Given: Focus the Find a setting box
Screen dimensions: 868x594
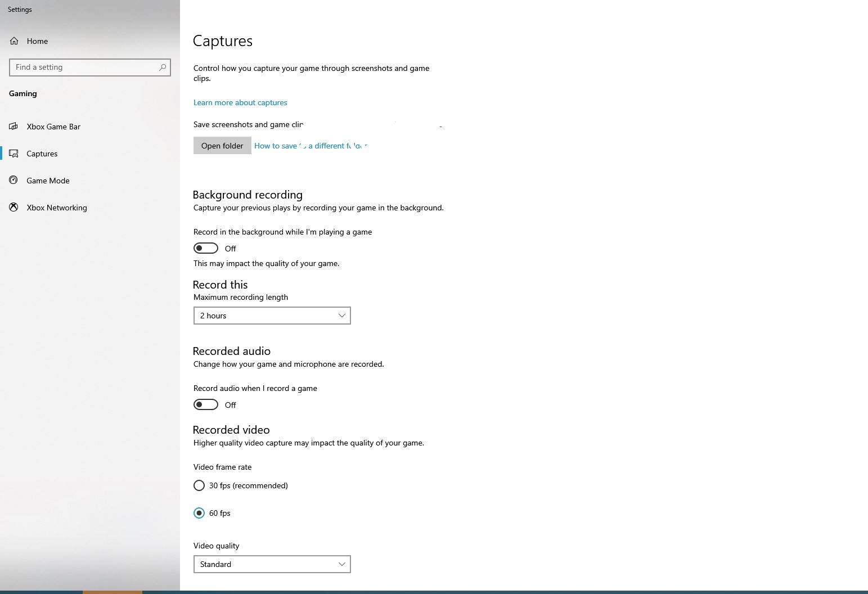Looking at the screenshot, I should (90, 67).
